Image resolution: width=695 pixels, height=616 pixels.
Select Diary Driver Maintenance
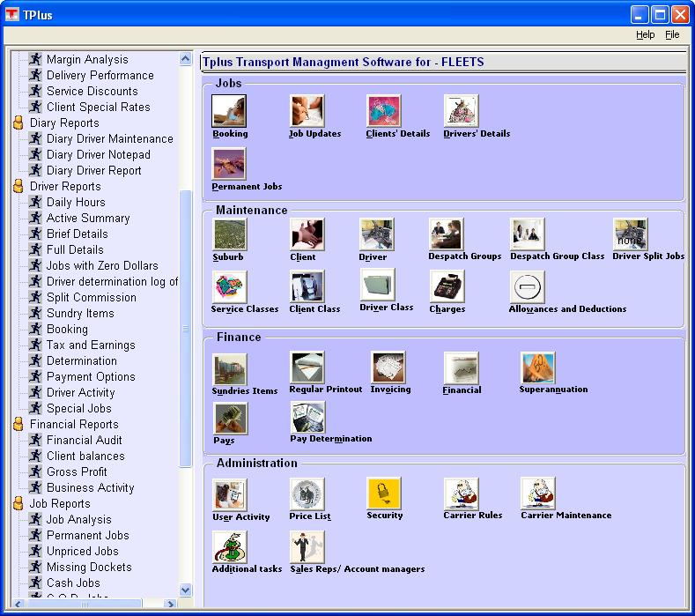[110, 139]
